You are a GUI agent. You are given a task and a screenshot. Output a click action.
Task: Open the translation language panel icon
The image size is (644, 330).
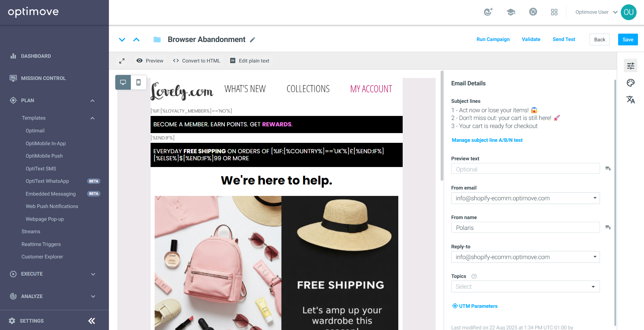(x=631, y=99)
